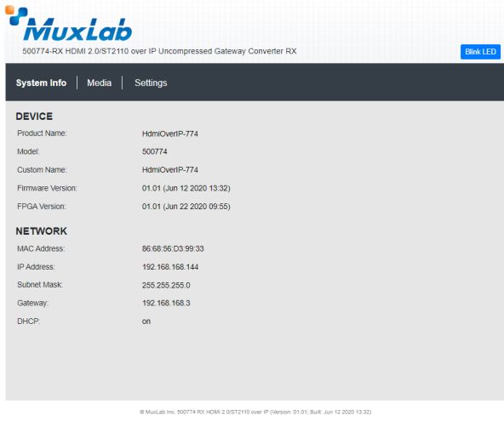Open the System Info tab
Image resolution: width=504 pixels, height=421 pixels.
click(x=41, y=82)
